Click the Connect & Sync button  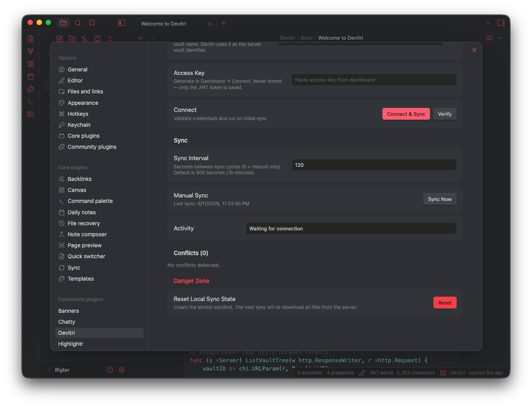coord(406,114)
